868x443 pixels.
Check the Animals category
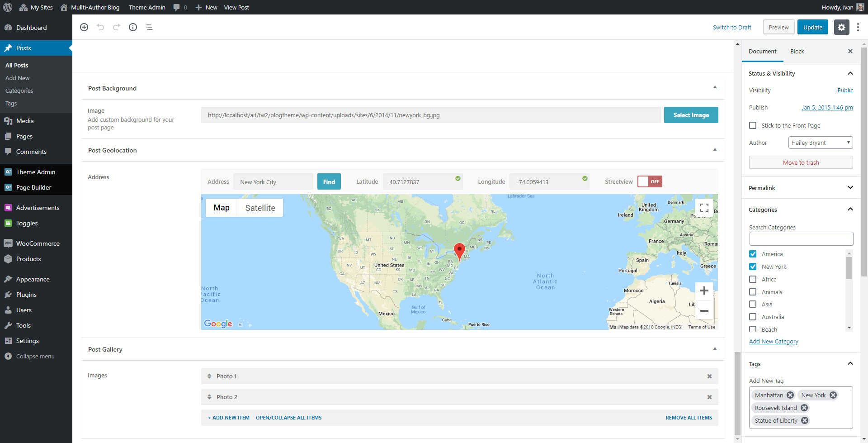tap(753, 292)
